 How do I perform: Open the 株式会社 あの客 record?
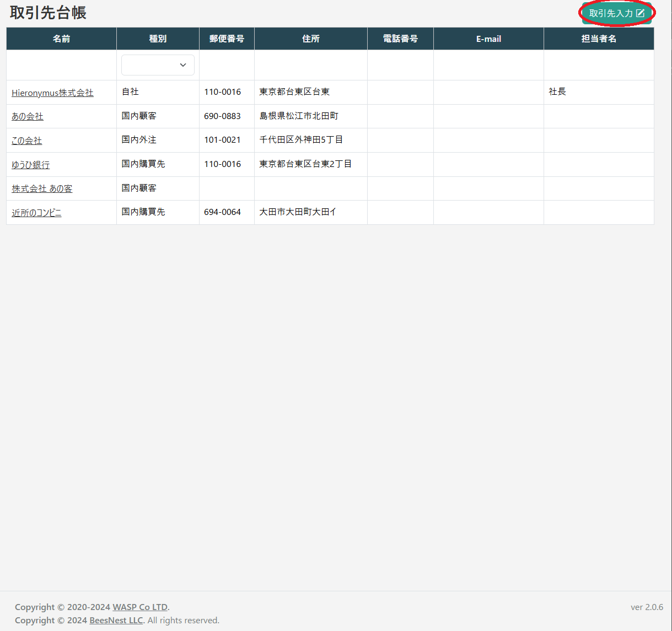pyautogui.click(x=41, y=188)
